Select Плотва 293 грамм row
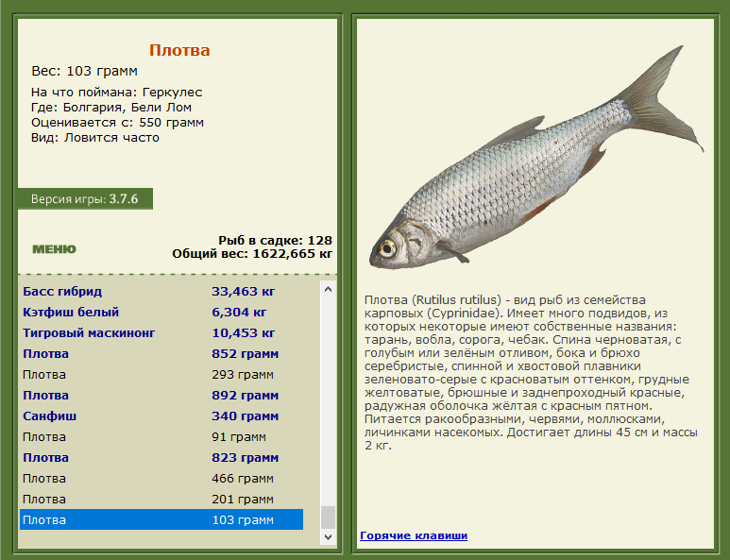 click(161, 375)
